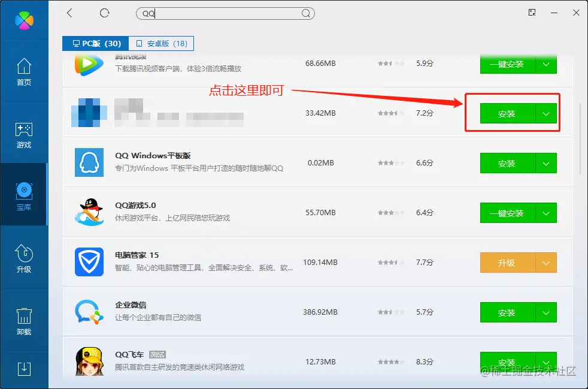This screenshot has height=389, width=588.
Task: Click the 8.3分 rating of QQ飞车
Action: point(425,361)
